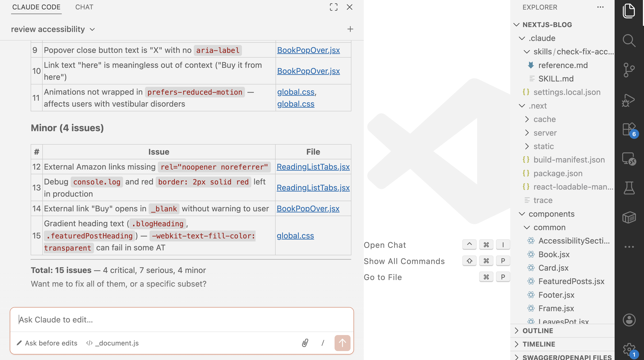Screen dimensions: 644x360
Task: Send message using the arrow button
Action: point(342,343)
